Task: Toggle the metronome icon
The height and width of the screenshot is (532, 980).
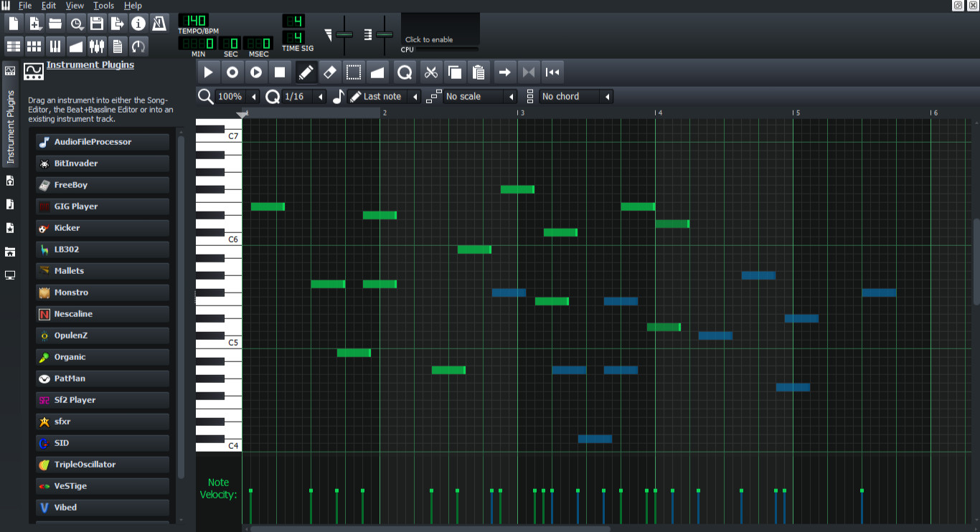Action: pyautogui.click(x=159, y=24)
